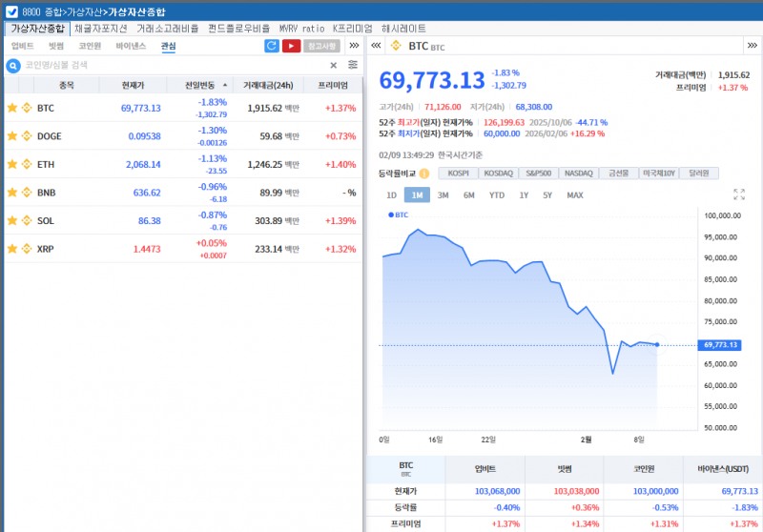Collapse panel with the <<< arrows

point(375,46)
